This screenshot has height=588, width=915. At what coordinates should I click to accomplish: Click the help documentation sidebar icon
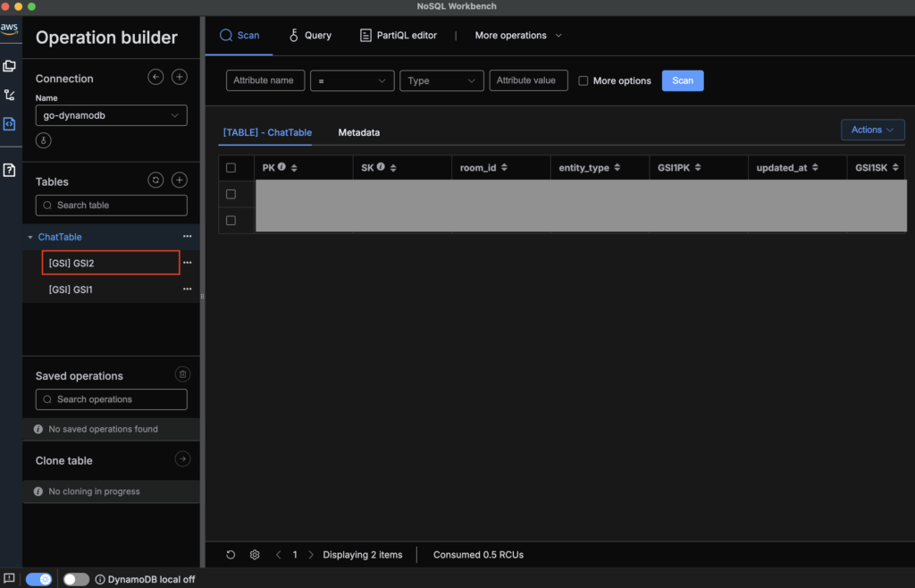10,170
